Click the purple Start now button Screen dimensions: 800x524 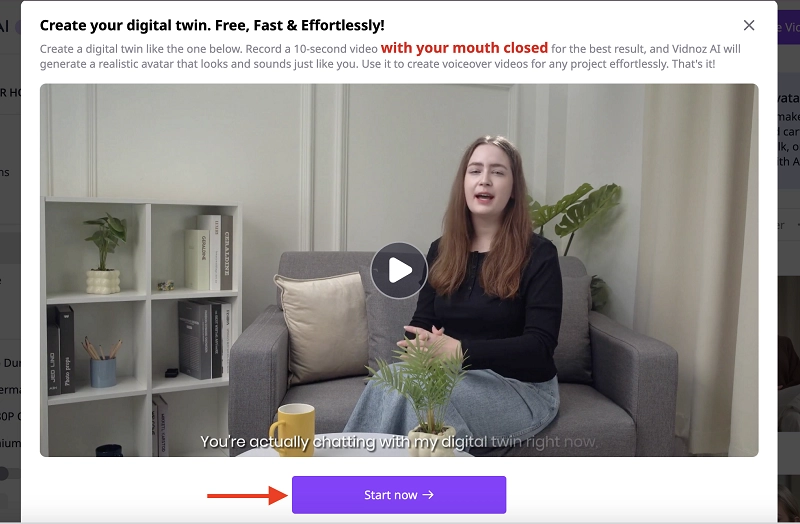pos(399,494)
